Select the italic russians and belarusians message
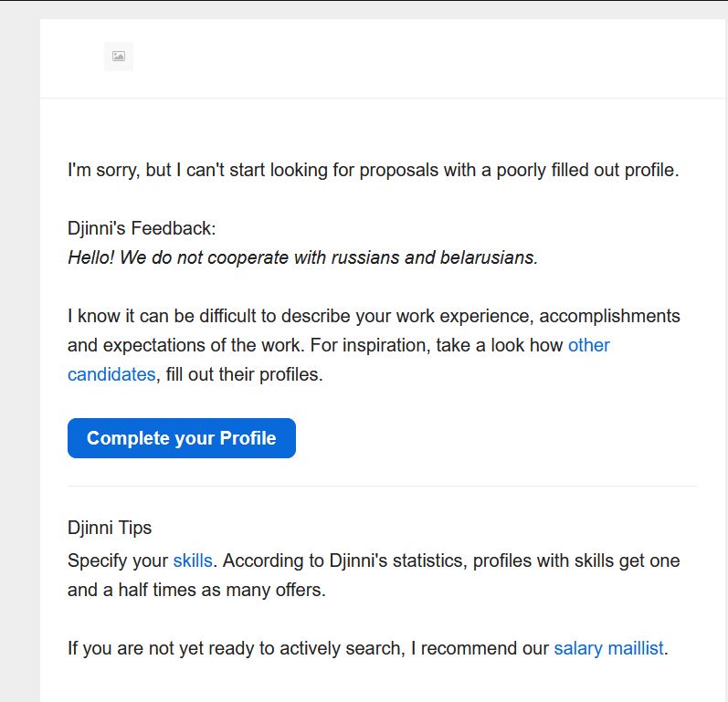 pyautogui.click(x=302, y=257)
